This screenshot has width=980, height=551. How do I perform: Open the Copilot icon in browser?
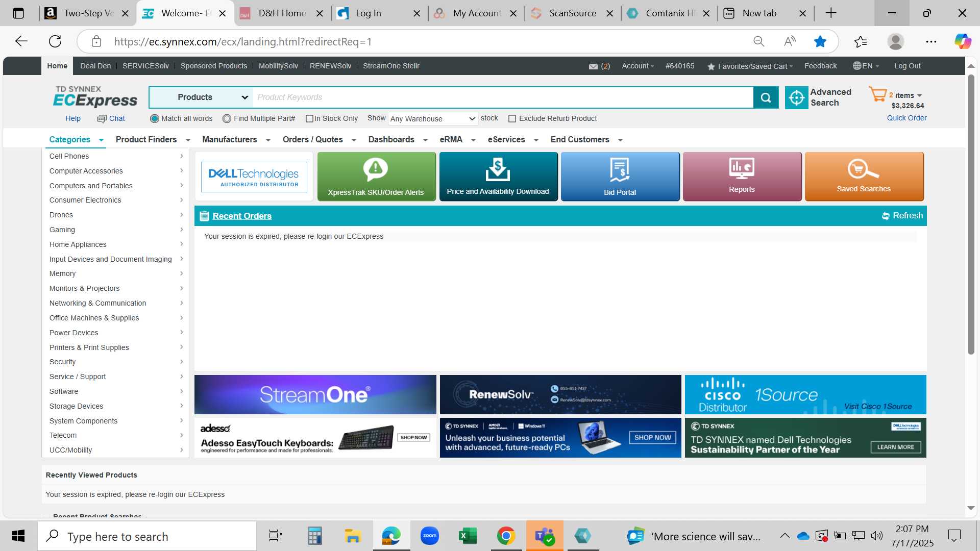click(x=963, y=41)
